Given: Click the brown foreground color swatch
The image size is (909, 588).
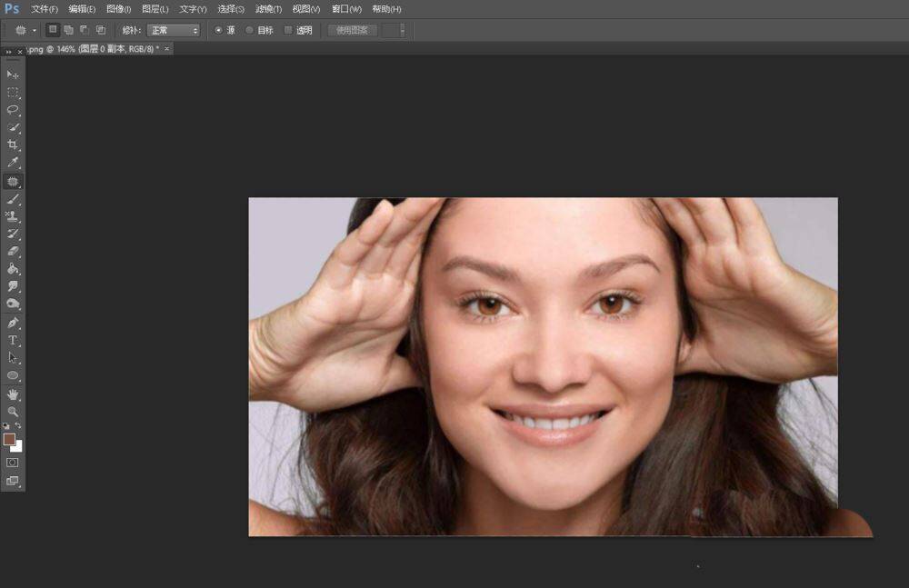Looking at the screenshot, I should (9, 439).
